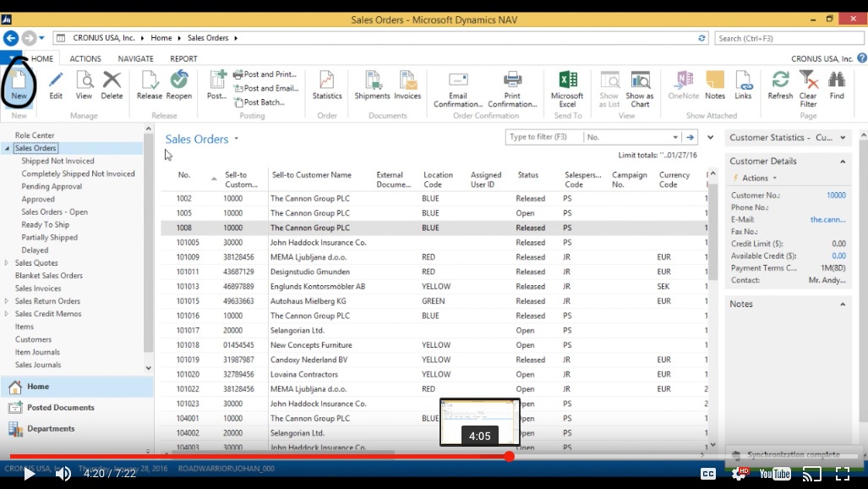Clear Filter on the list

[x=808, y=89]
